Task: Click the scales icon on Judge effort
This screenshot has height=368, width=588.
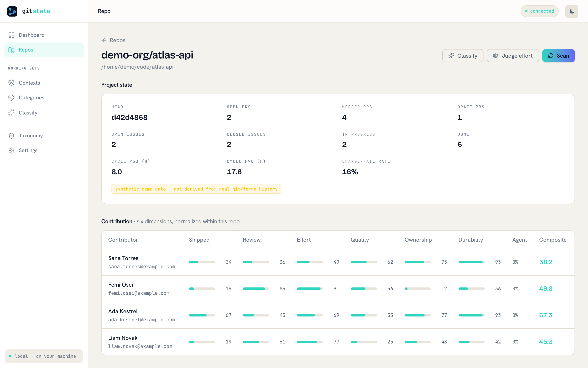Action: click(496, 56)
